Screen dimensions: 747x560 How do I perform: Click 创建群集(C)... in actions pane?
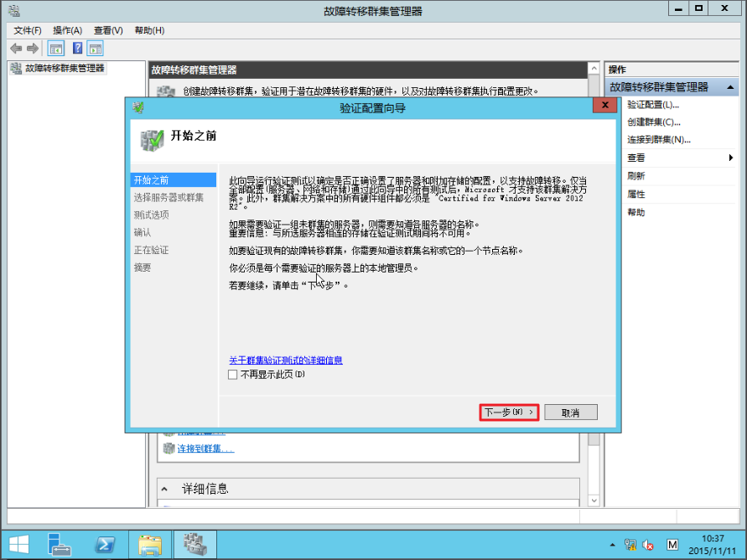[x=654, y=122]
